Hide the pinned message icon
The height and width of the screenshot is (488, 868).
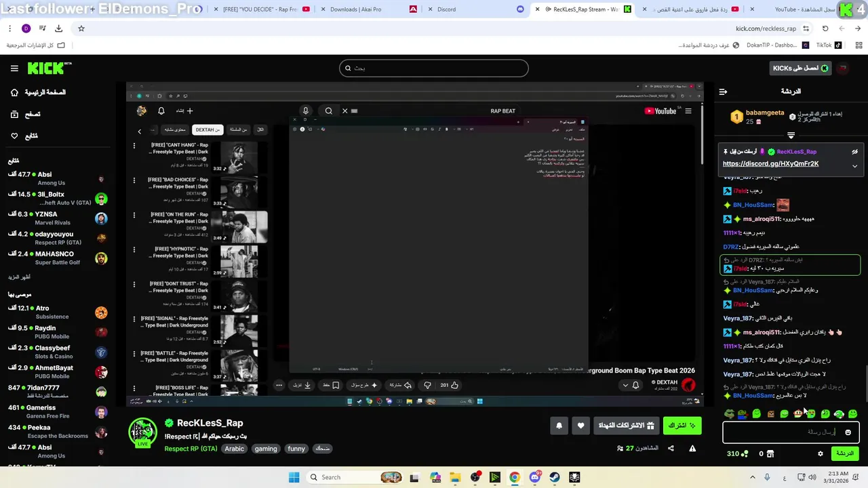click(x=854, y=152)
